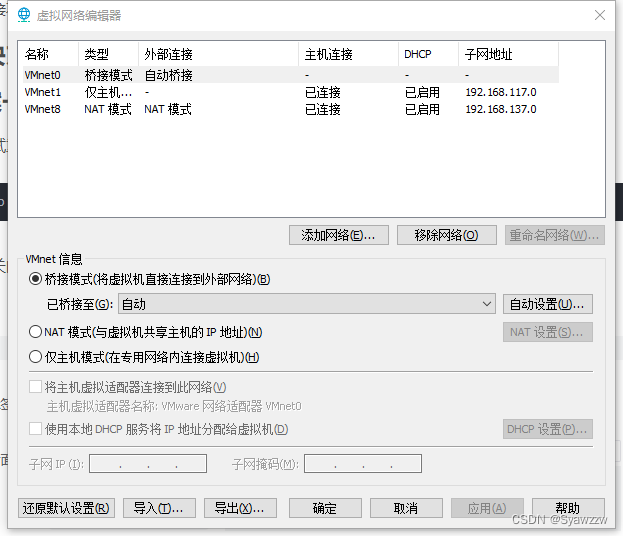Image resolution: width=623 pixels, height=536 pixels.
Task: Click the 重命名网络(W)... button
Action: [555, 235]
